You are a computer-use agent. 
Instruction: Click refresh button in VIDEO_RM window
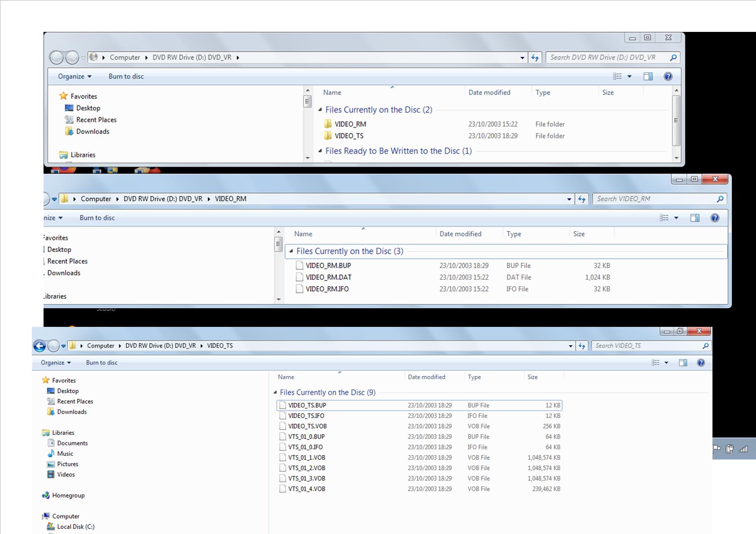point(582,199)
